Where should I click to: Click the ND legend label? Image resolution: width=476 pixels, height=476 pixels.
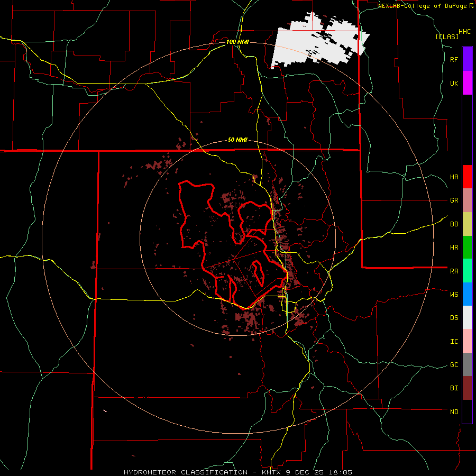pyautogui.click(x=454, y=411)
